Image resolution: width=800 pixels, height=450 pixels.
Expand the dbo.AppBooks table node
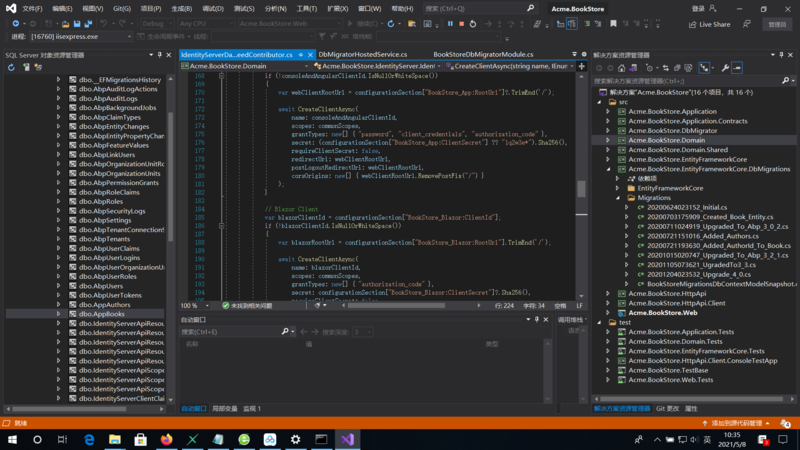pos(59,314)
